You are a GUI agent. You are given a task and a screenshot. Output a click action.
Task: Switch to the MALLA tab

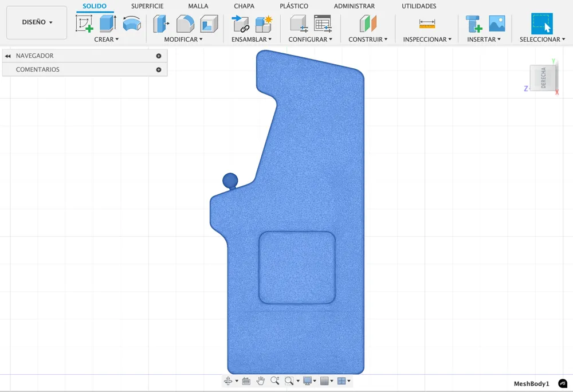(x=198, y=6)
